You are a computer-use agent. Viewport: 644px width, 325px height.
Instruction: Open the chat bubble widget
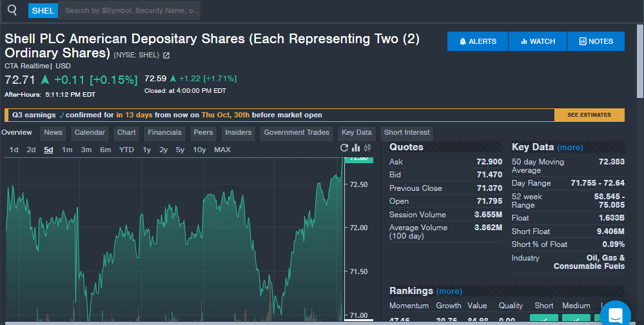614,315
